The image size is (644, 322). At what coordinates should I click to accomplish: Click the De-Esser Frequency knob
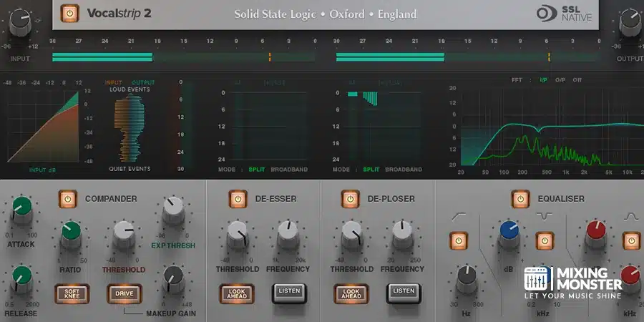pos(288,234)
